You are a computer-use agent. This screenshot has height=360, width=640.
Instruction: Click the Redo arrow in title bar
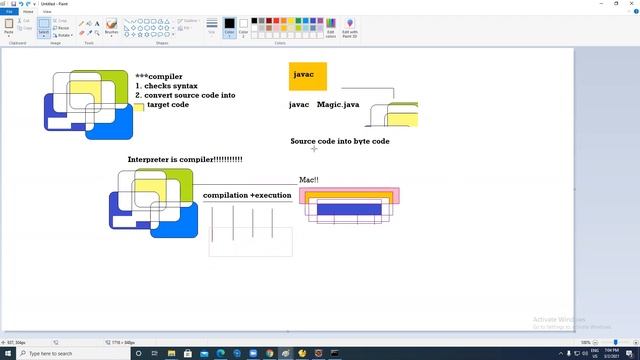pos(28,4)
